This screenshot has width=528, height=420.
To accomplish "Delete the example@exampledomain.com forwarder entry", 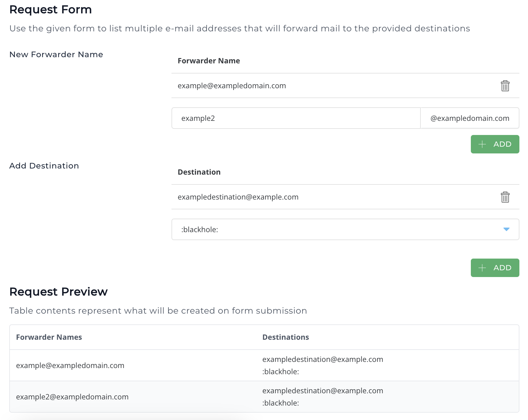I will point(505,86).
